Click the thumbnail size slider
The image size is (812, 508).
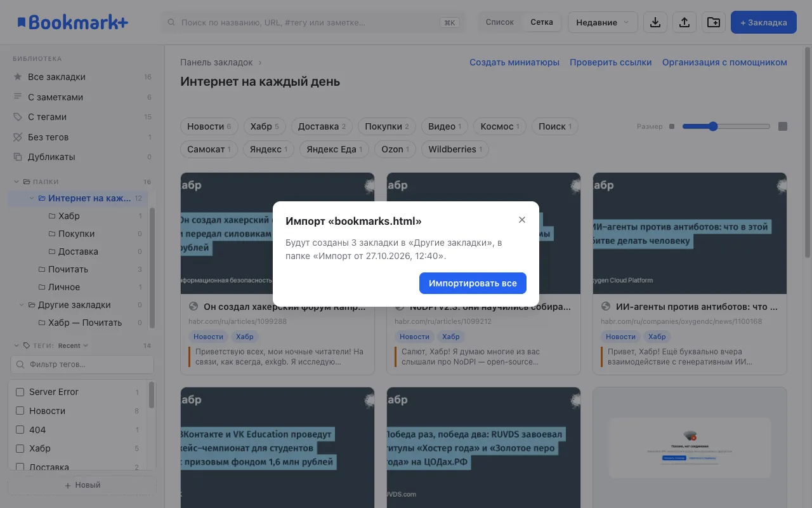pos(726,126)
